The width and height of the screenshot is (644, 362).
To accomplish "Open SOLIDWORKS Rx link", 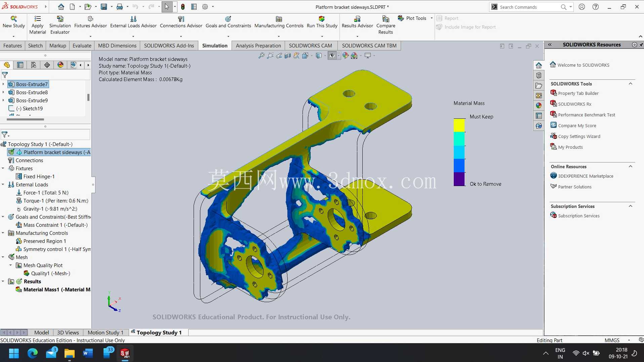I will coord(574,104).
